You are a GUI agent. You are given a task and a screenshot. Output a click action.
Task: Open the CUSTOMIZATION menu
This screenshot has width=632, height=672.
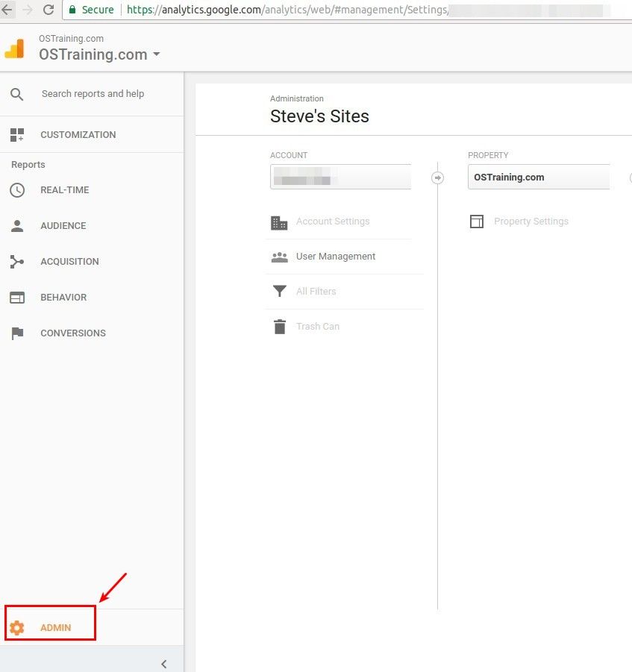[x=78, y=134]
